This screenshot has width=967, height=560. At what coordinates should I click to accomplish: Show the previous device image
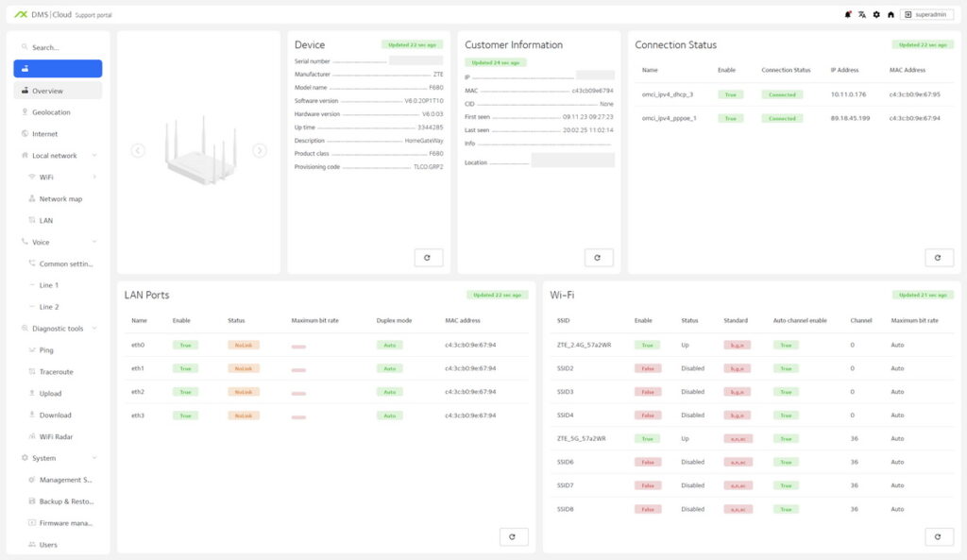coord(138,150)
